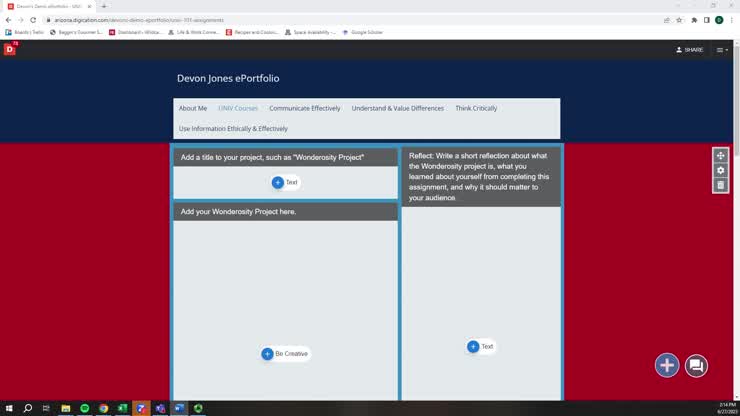Open Use Information Ethically & Effectively page

233,129
